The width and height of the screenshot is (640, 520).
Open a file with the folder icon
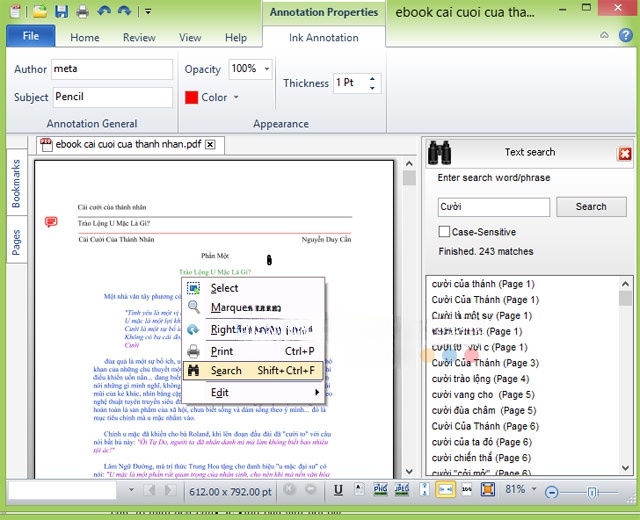pos(40,11)
